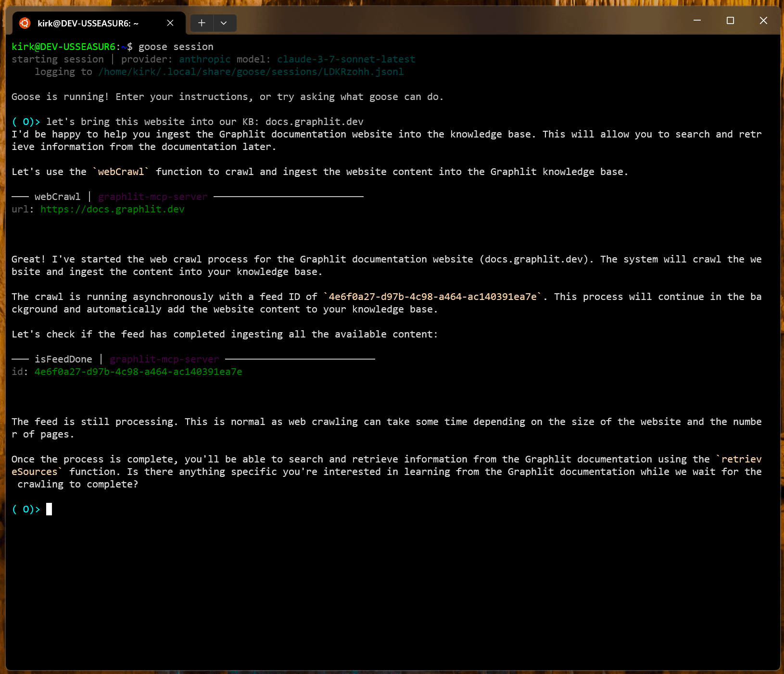Click the claude-3-7-sonnet-latest model name

[x=346, y=59]
